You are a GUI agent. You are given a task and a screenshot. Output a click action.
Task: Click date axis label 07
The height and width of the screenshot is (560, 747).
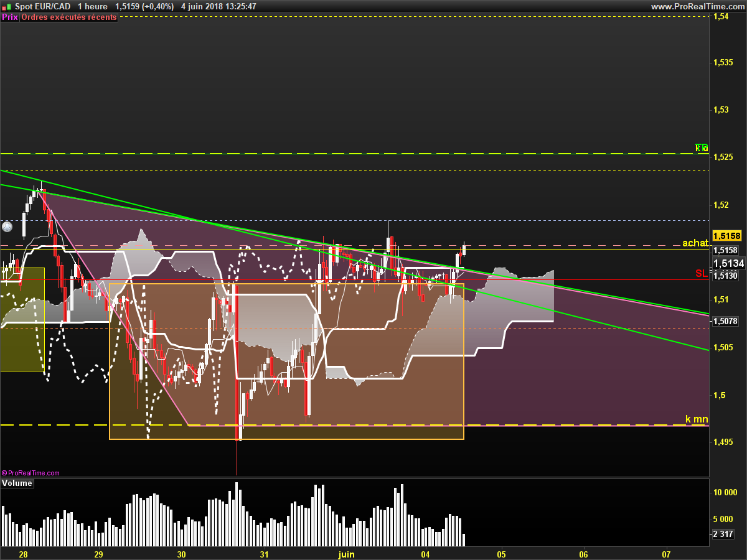(x=667, y=554)
